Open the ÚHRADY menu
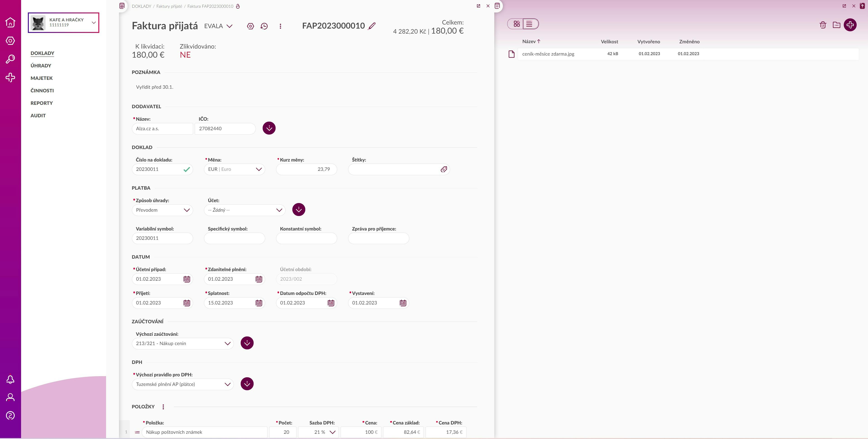This screenshot has height=439, width=868. coord(41,66)
